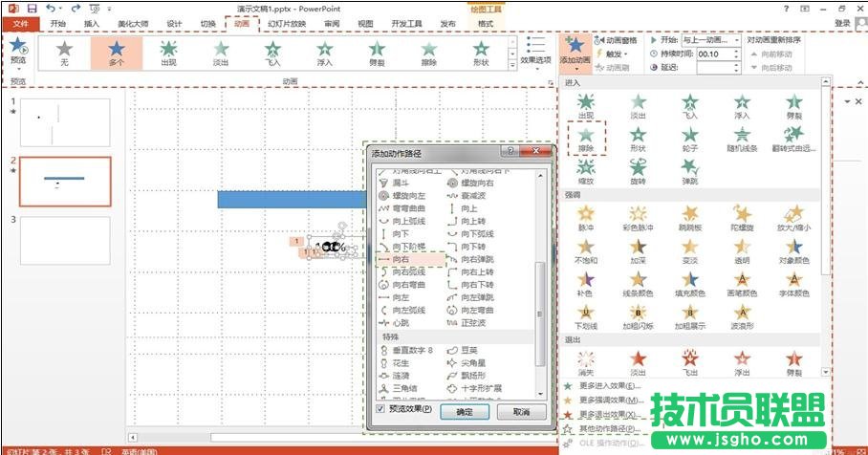Increase the 持续时间 duration stepper
This screenshot has width=868, height=455.
tap(736, 52)
